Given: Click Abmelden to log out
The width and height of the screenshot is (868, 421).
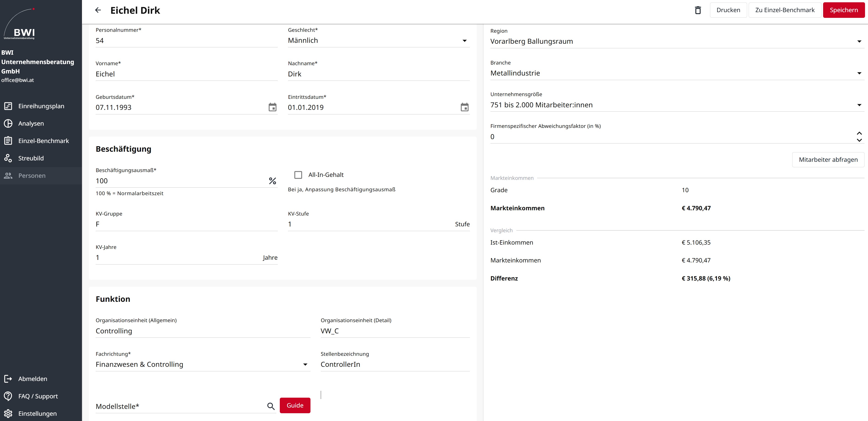Looking at the screenshot, I should (x=41, y=379).
